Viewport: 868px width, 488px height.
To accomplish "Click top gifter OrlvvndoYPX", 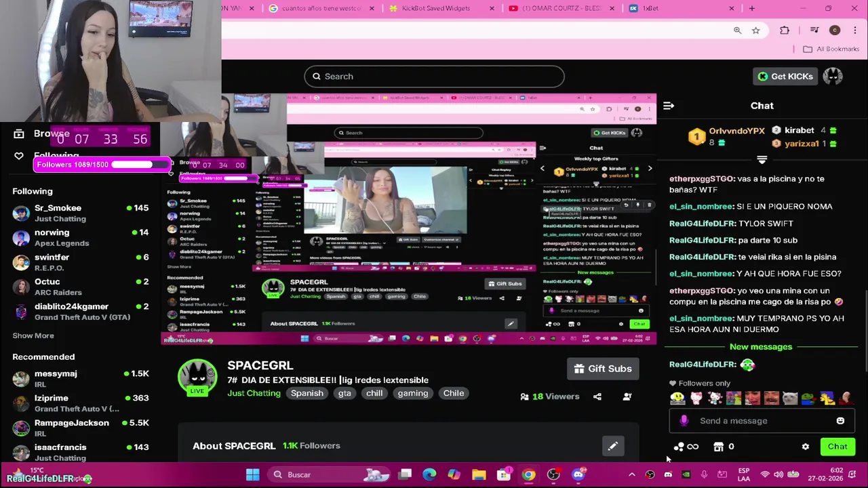I will pyautogui.click(x=737, y=131).
